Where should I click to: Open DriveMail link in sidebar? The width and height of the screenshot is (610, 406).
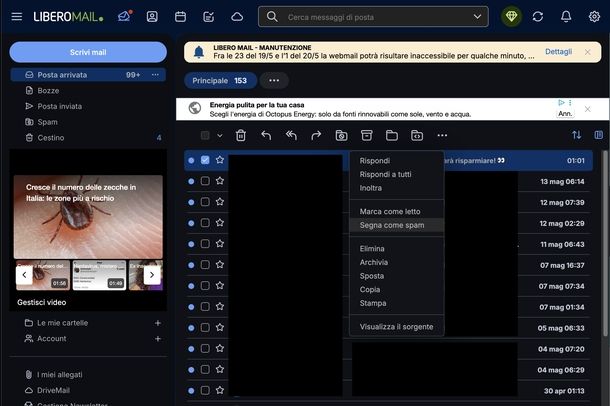click(53, 390)
